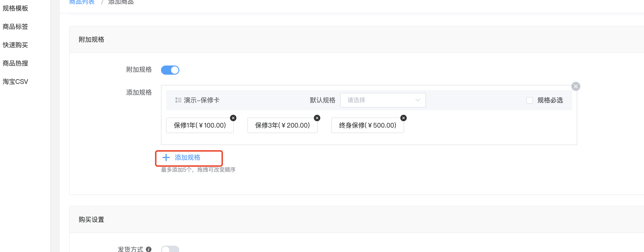644x252 pixels.
Task: Go to 快速购买 in the sidebar
Action: 15,45
